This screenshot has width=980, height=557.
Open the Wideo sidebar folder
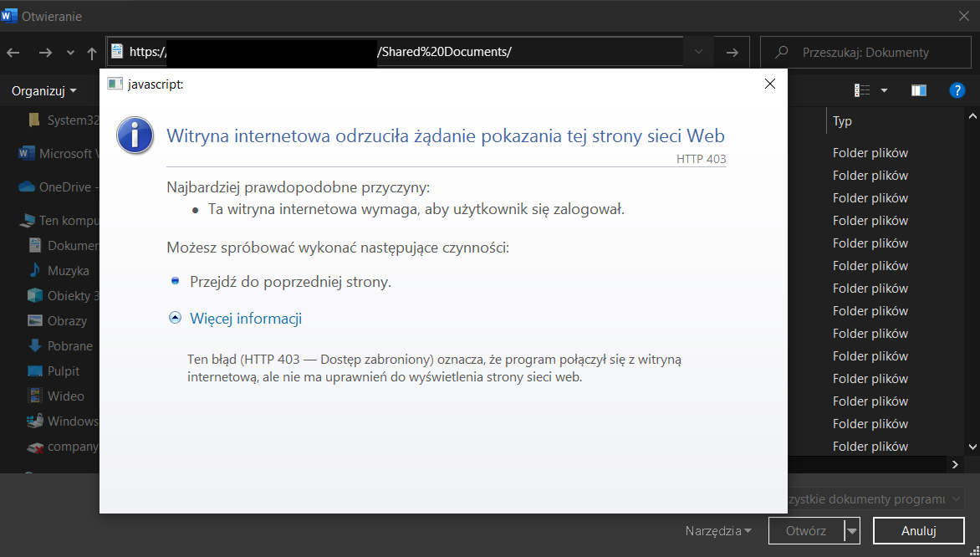[56, 396]
